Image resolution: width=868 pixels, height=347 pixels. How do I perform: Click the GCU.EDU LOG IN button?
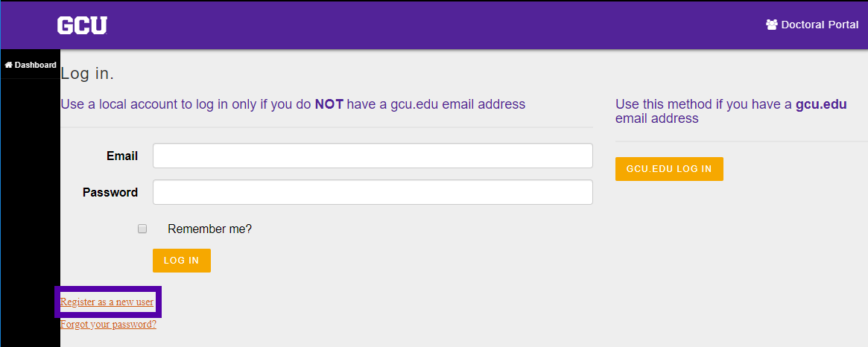[669, 169]
